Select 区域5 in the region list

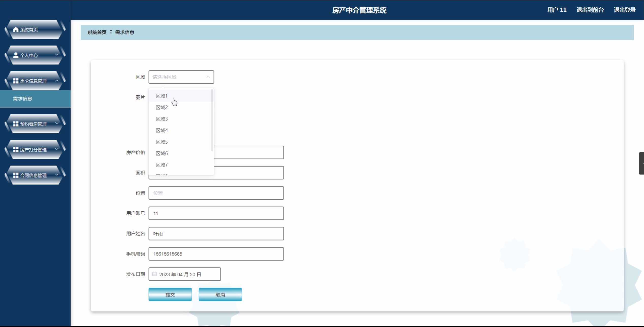point(162,142)
